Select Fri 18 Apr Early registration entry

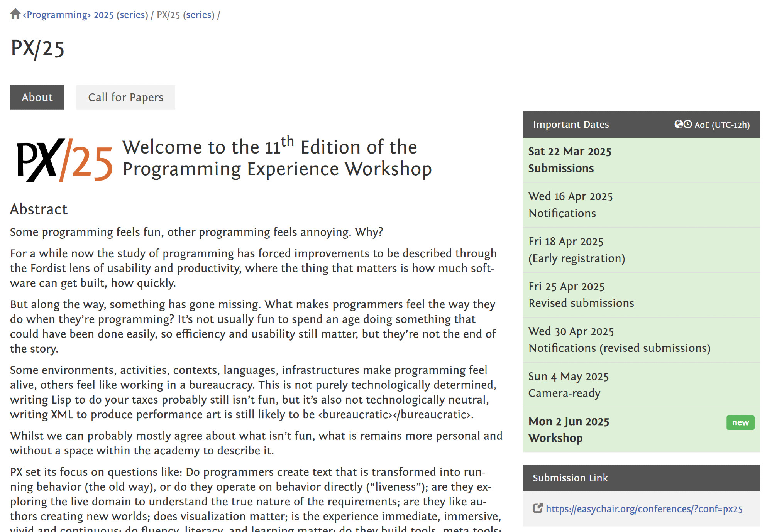pos(576,250)
